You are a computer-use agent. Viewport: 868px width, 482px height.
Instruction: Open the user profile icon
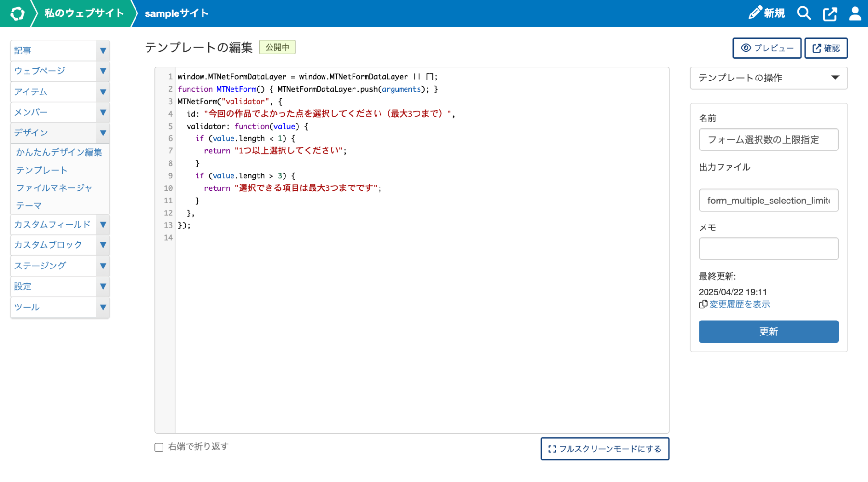854,13
